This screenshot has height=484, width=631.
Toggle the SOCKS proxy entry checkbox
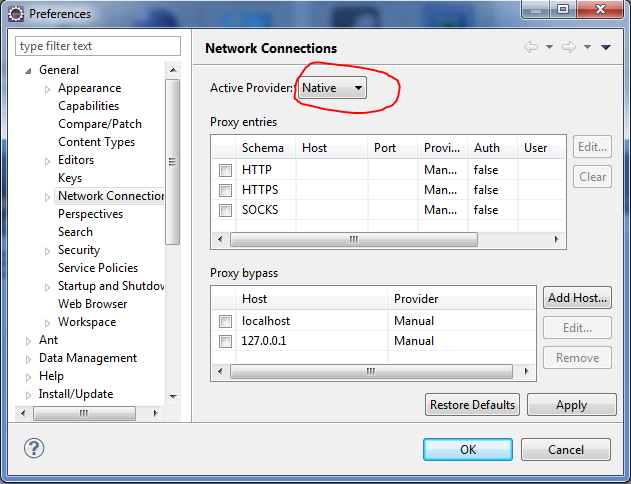point(225,210)
